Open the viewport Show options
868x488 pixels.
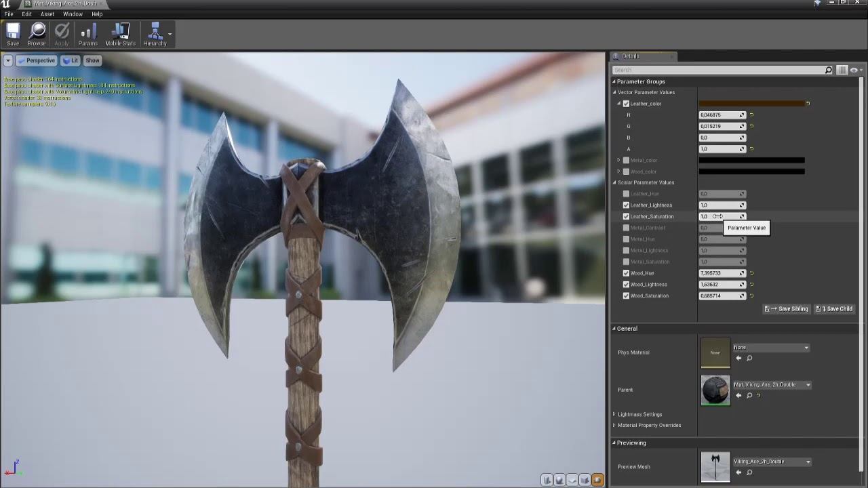click(92, 60)
